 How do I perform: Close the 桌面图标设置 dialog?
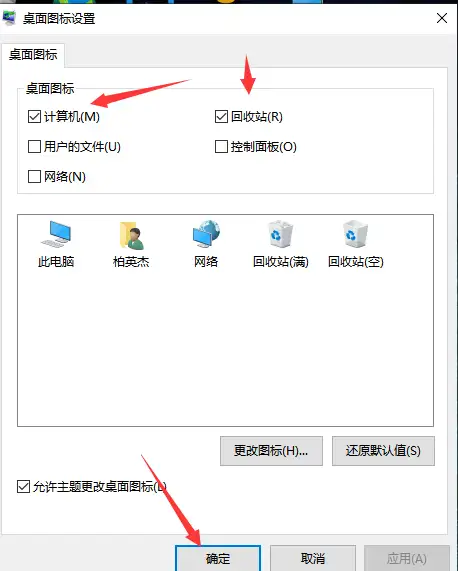tap(442, 18)
